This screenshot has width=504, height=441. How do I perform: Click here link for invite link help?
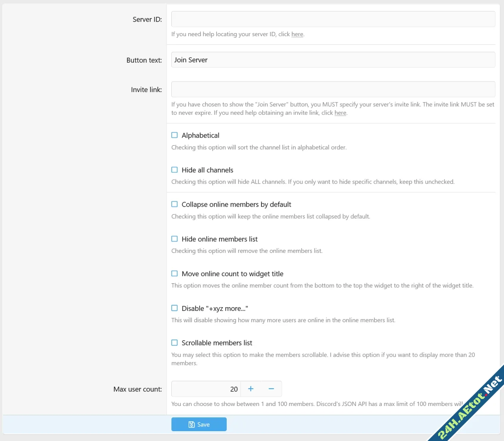340,113
